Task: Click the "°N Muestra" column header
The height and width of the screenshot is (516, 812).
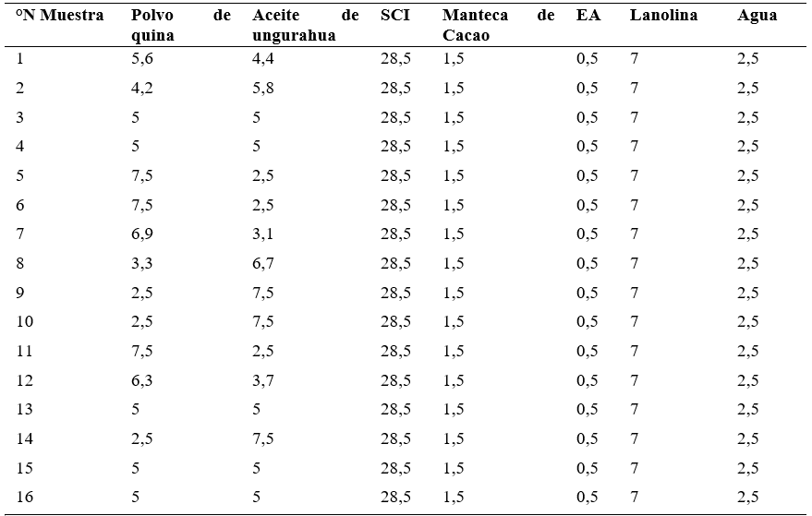Action: point(59,15)
